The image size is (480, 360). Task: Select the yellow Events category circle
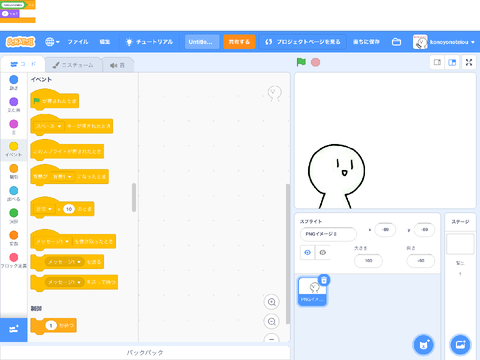click(14, 146)
